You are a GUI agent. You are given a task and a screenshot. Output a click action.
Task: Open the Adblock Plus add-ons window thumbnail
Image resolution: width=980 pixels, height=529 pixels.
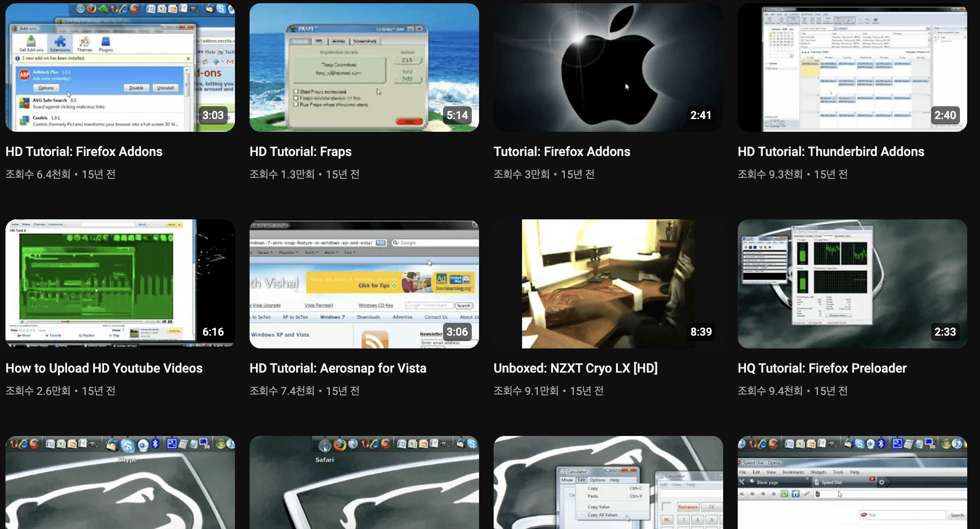click(x=120, y=67)
